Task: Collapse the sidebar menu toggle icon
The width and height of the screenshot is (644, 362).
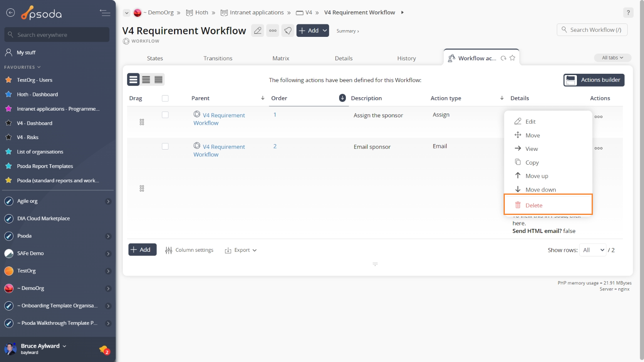Action: (x=105, y=13)
